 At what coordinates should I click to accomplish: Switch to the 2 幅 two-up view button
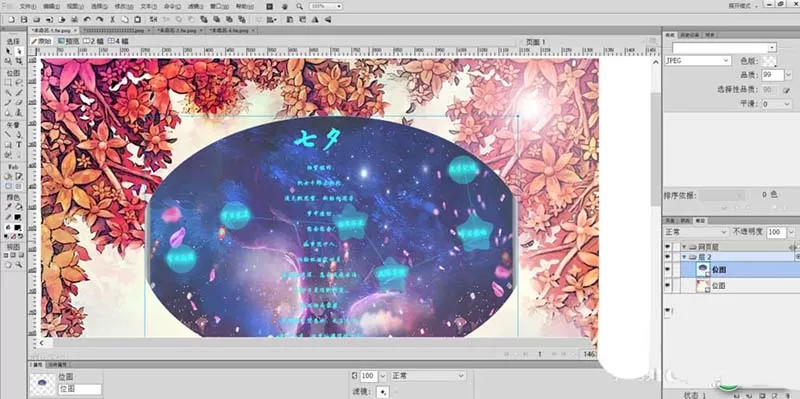click(94, 41)
